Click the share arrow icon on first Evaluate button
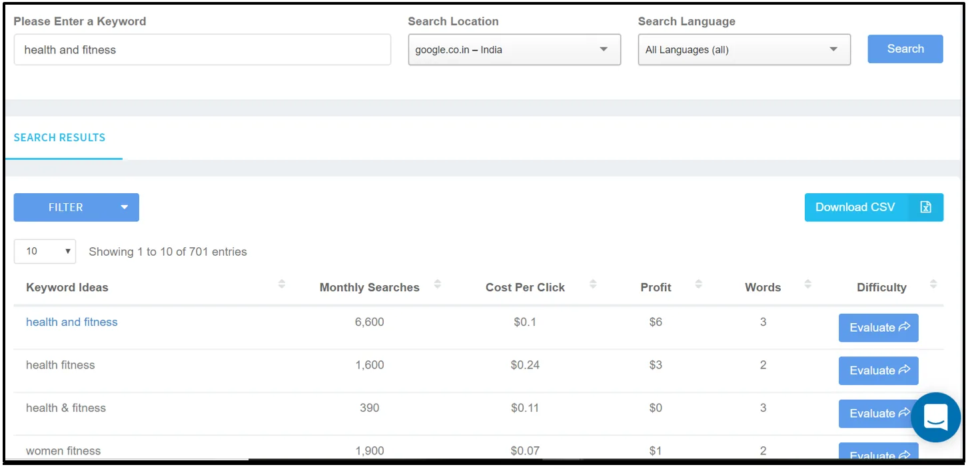The width and height of the screenshot is (980, 469). [x=905, y=327]
